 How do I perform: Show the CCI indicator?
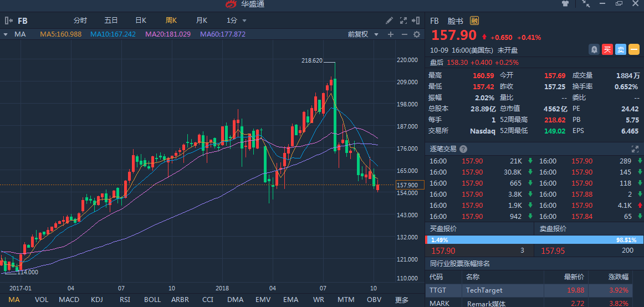click(x=208, y=300)
